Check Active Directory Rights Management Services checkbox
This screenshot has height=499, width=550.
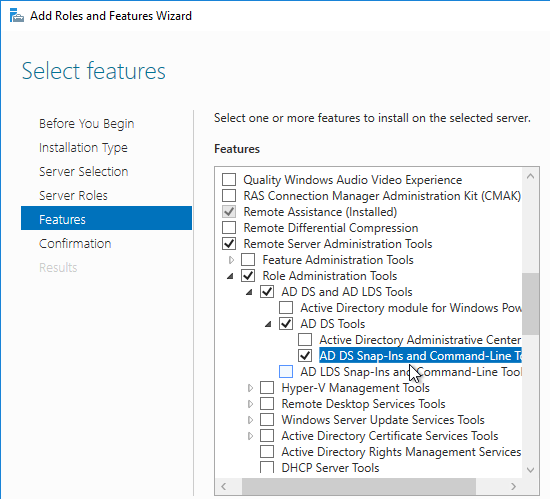tap(267, 452)
